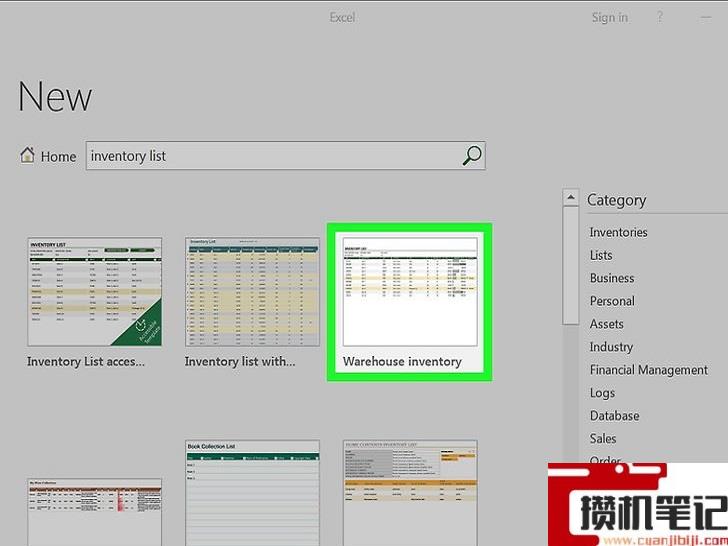Filter by Assets category

(x=606, y=324)
